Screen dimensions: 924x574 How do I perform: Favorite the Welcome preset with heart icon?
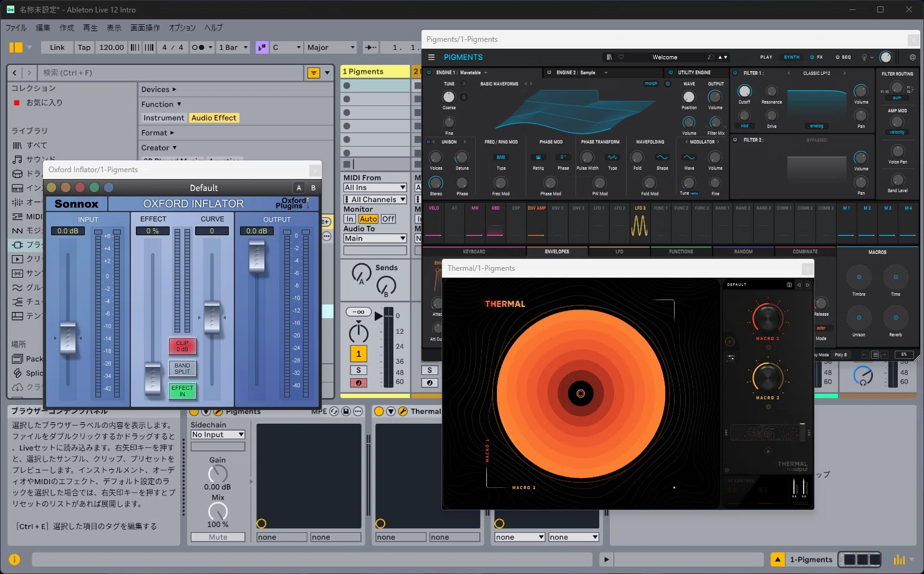tap(621, 57)
